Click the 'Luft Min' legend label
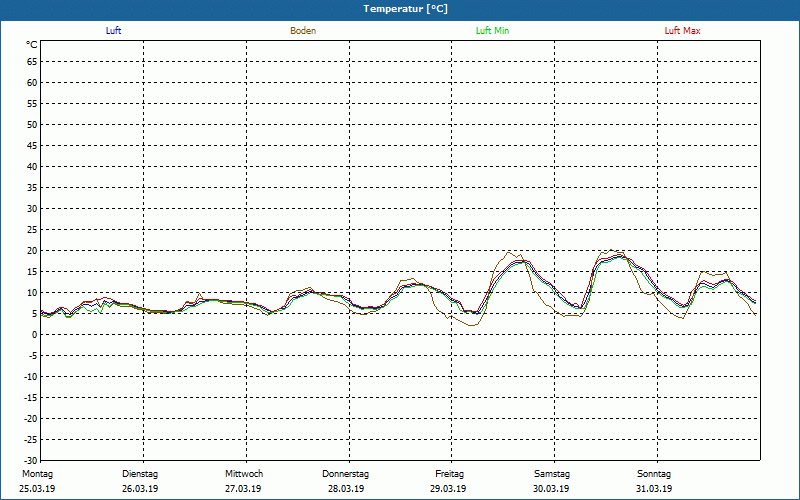Viewport: 800px width, 500px height. [492, 31]
